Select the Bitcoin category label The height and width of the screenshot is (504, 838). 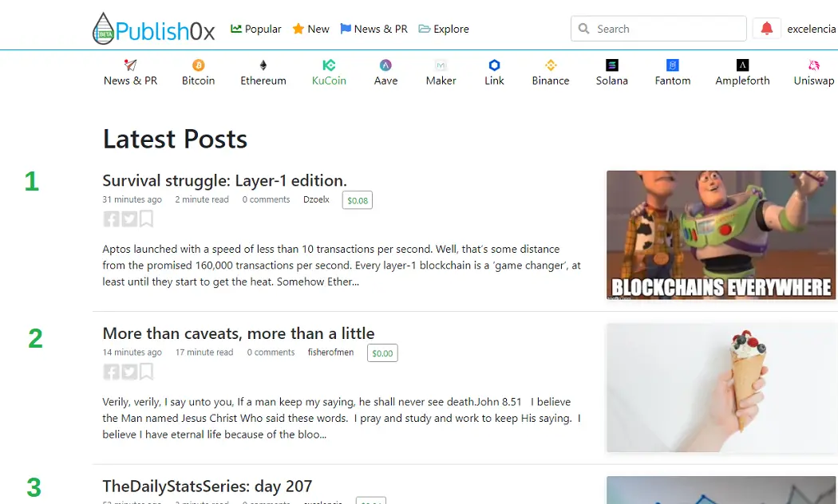point(198,81)
